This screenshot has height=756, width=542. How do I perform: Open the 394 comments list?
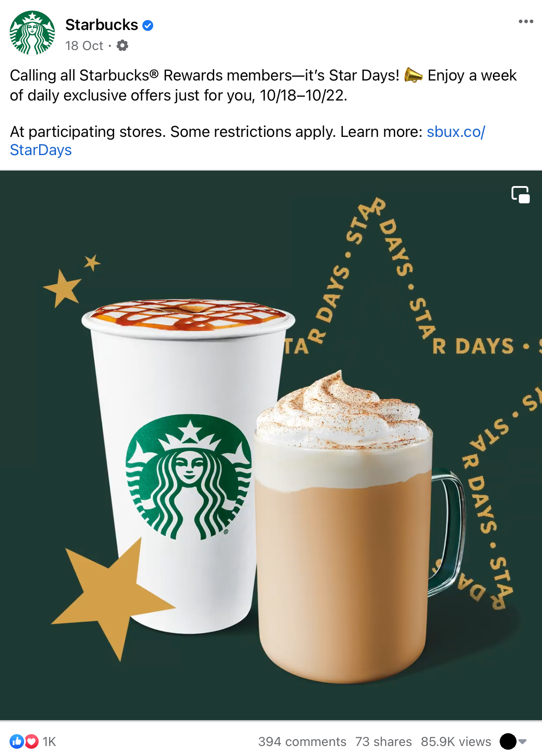[302, 741]
